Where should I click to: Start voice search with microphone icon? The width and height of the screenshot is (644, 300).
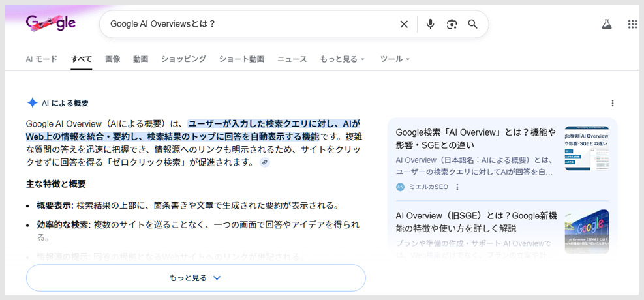coord(430,24)
